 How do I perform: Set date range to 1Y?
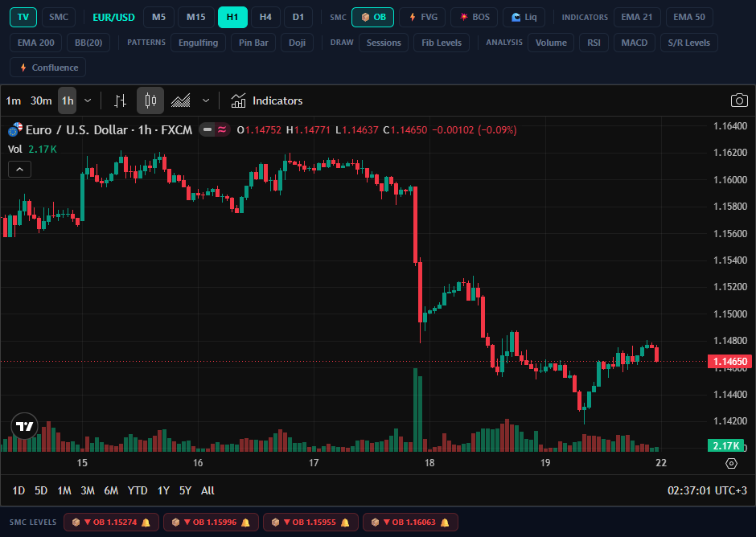click(x=163, y=490)
